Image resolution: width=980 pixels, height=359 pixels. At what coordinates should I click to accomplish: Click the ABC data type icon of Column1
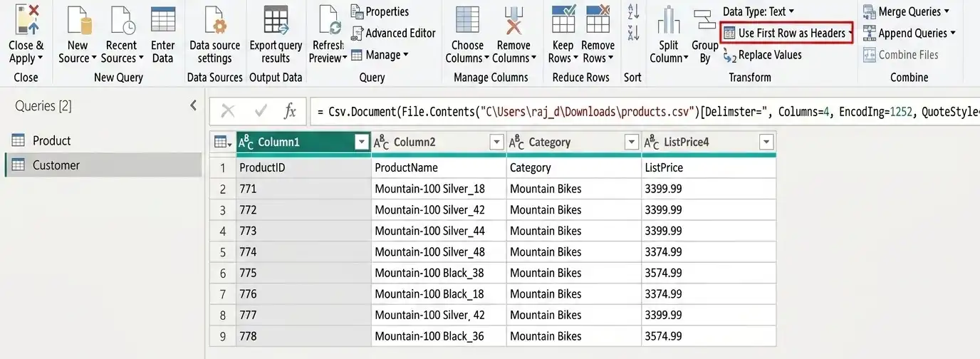pos(246,142)
